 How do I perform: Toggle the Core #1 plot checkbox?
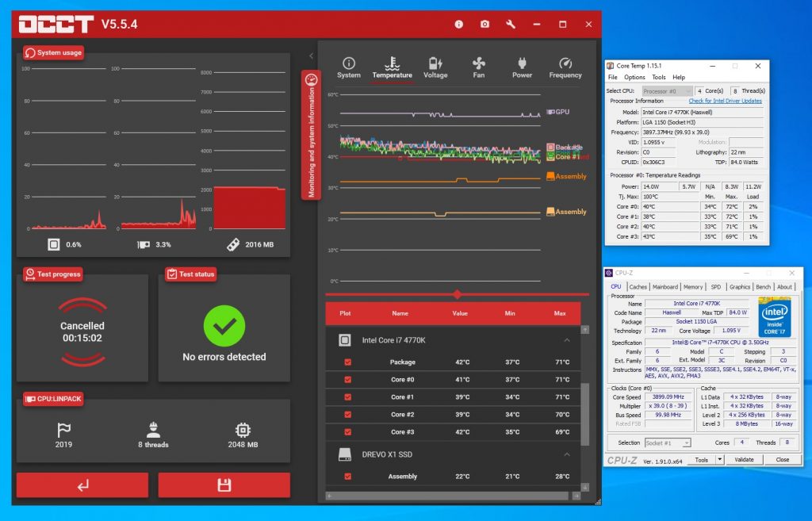pyautogui.click(x=347, y=396)
